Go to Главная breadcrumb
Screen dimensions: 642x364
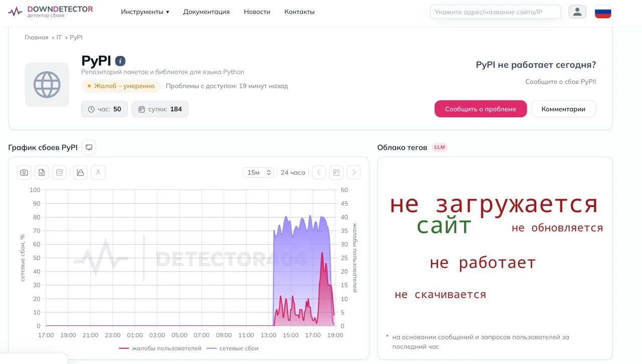(37, 38)
